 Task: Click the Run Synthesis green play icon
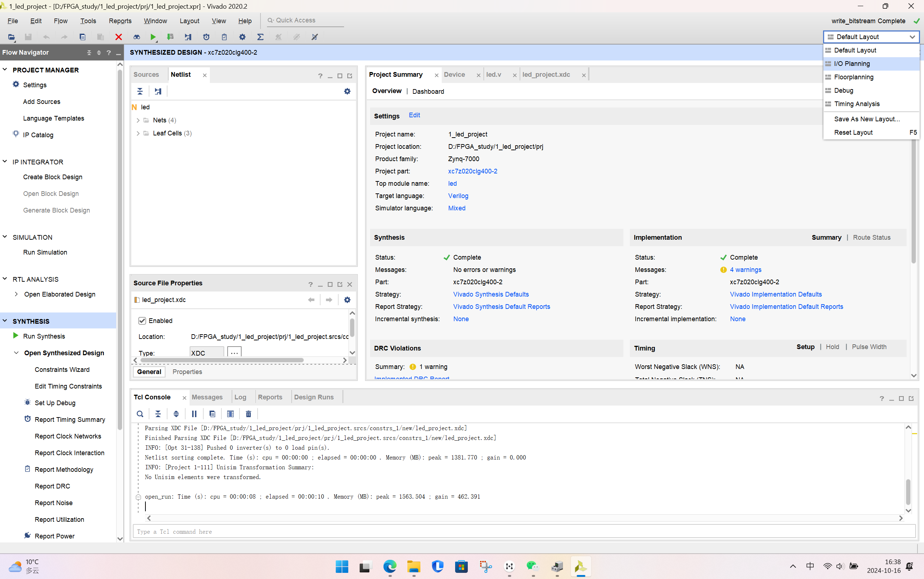pyautogui.click(x=16, y=336)
